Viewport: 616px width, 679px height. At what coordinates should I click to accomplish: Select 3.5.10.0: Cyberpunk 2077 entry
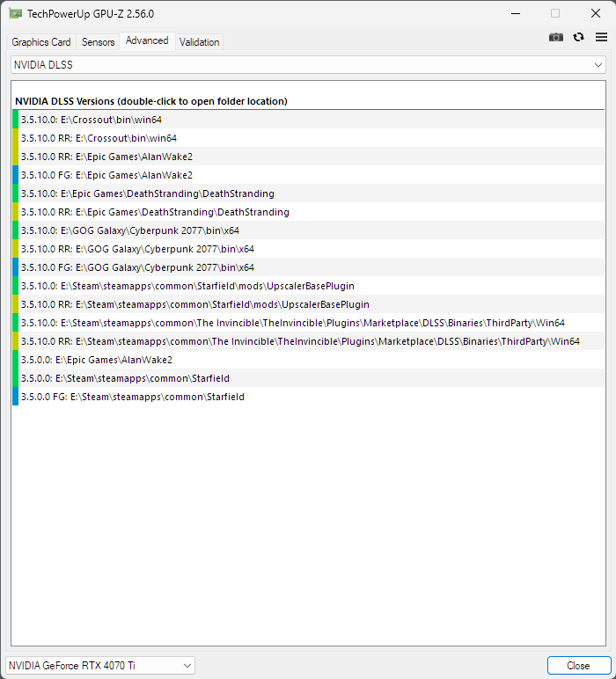[x=308, y=230]
